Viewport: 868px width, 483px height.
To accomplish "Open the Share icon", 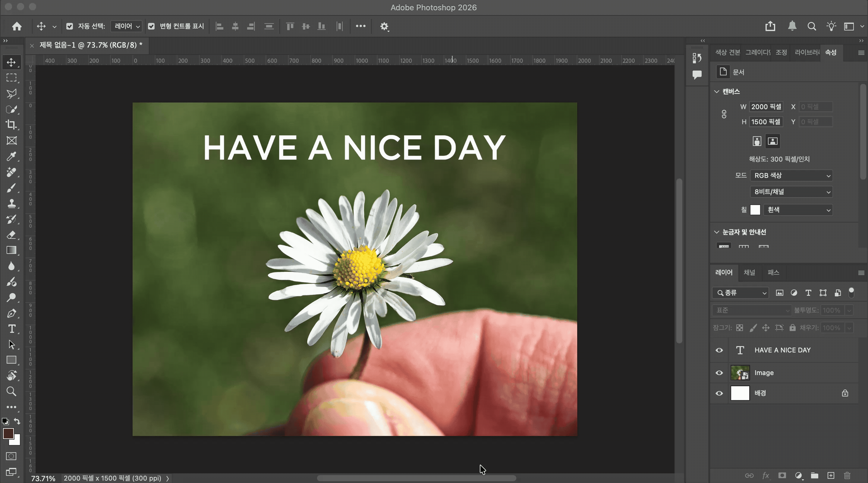I will [x=770, y=26].
